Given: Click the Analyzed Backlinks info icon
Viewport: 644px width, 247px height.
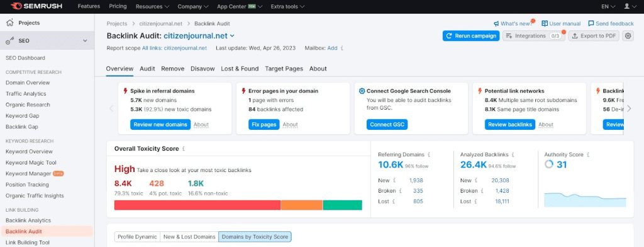Looking at the screenshot, I should tap(513, 155).
